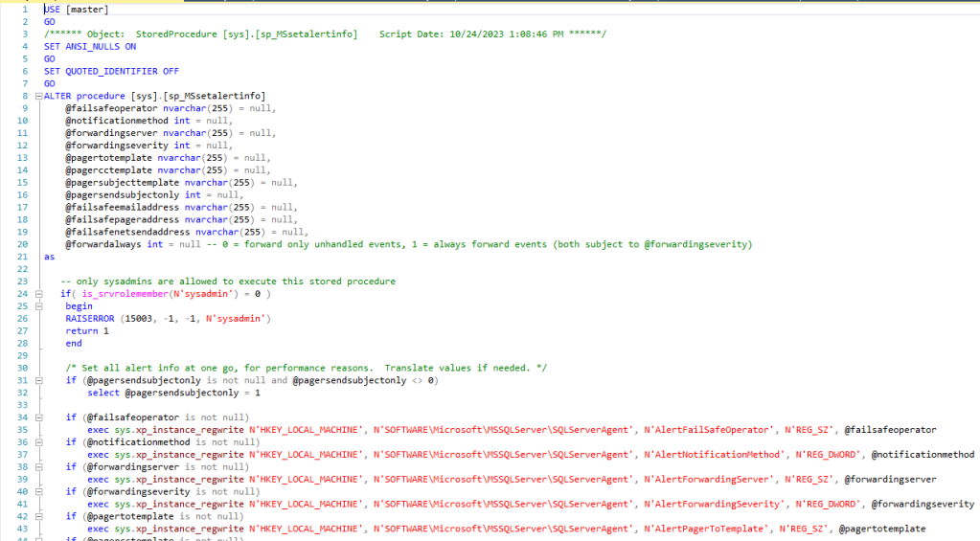Click line number 1 in the gutter
The width and height of the screenshot is (980, 541).
click(24, 10)
